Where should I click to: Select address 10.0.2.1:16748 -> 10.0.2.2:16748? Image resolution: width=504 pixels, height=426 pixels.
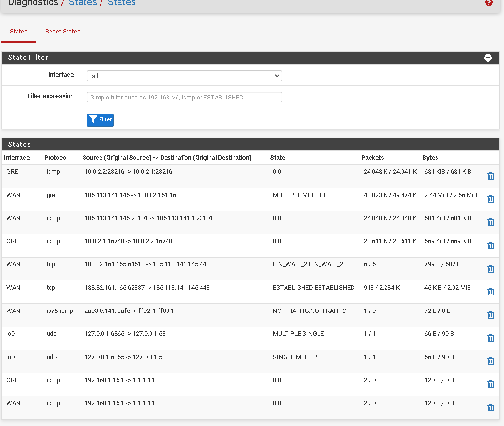[129, 241]
